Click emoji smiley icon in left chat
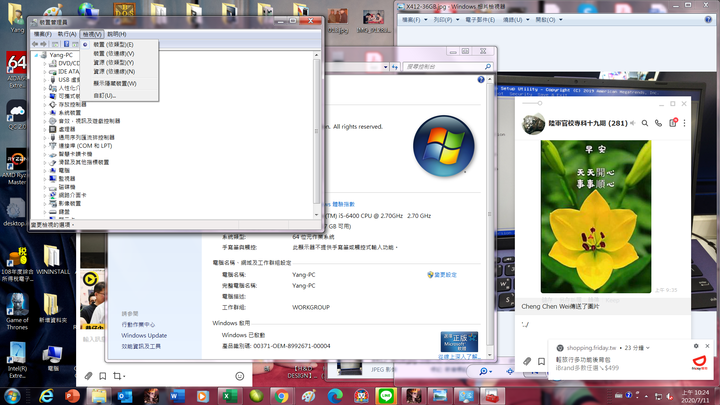 tap(240, 376)
